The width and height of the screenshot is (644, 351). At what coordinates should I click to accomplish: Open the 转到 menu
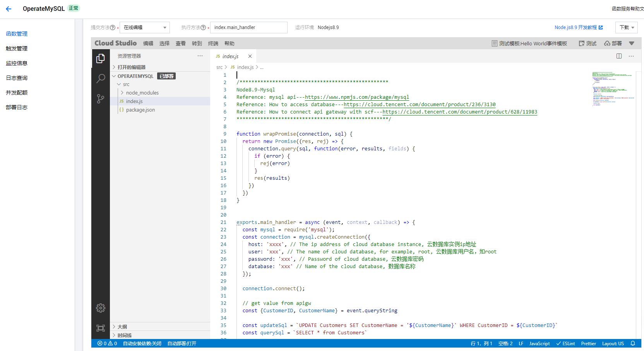pos(197,43)
